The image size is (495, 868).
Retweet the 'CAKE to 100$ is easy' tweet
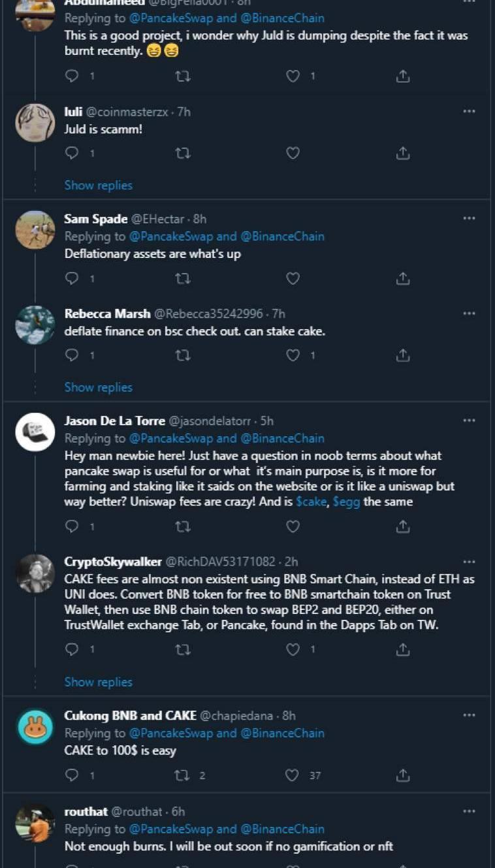tap(184, 775)
